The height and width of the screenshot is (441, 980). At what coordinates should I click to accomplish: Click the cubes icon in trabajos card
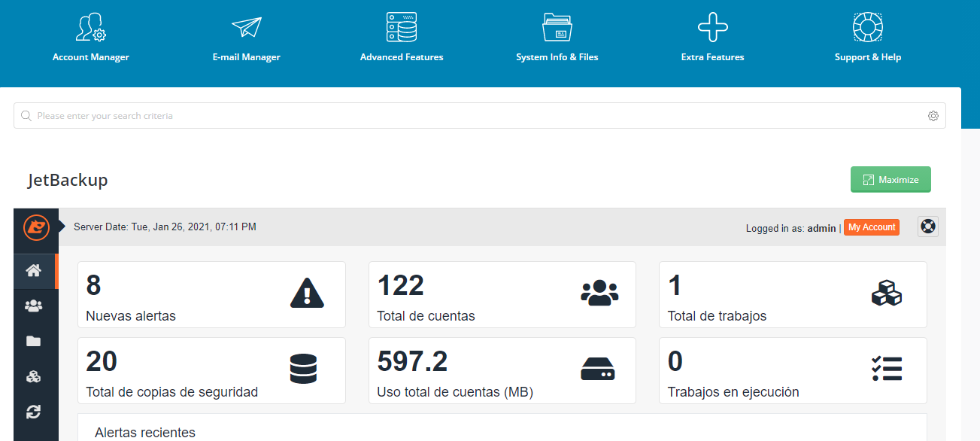pos(887,293)
